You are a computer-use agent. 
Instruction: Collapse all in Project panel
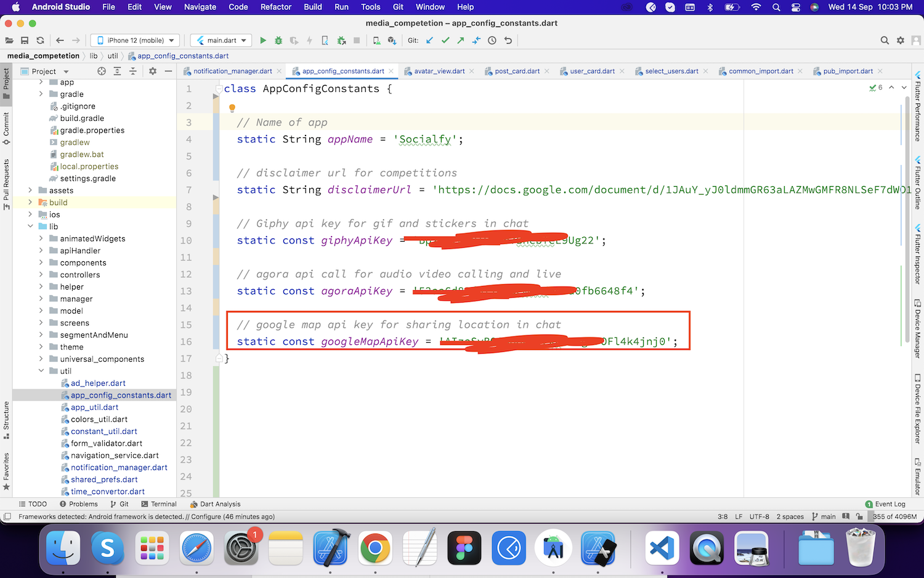pyautogui.click(x=132, y=71)
